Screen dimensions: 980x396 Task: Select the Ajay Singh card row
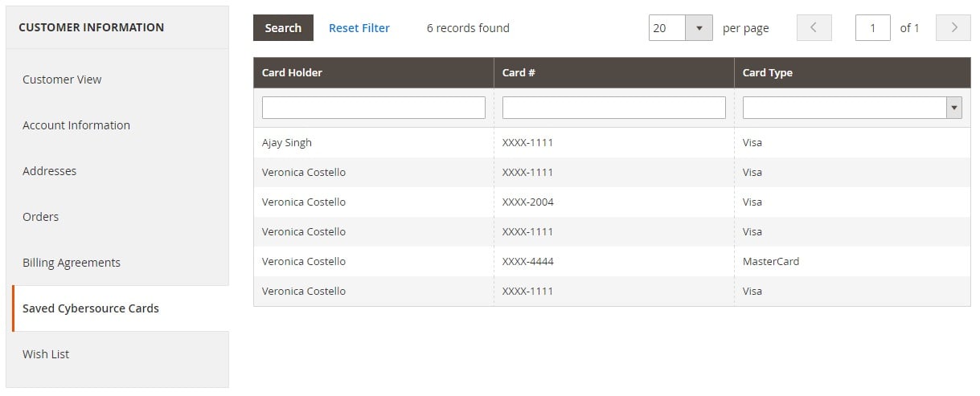(x=612, y=142)
